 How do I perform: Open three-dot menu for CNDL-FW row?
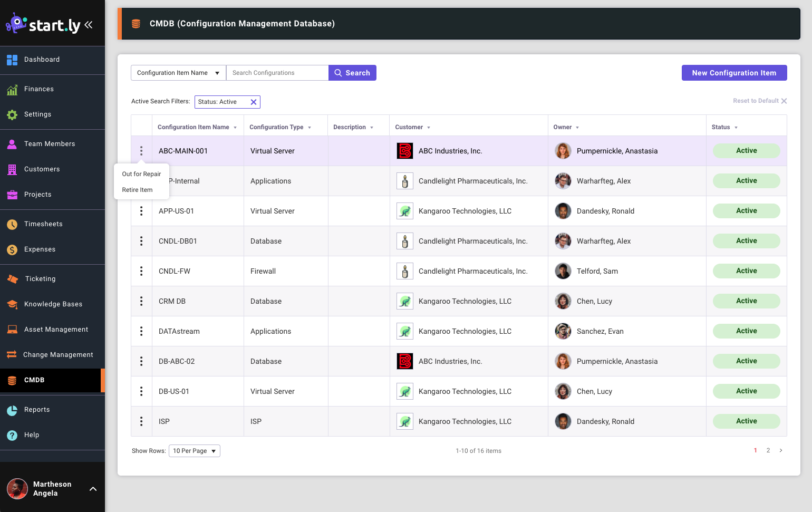[x=141, y=271]
